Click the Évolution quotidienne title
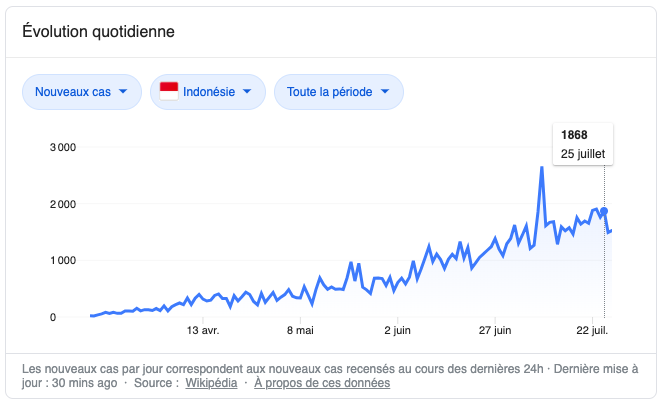The width and height of the screenshot is (662, 403). point(98,32)
